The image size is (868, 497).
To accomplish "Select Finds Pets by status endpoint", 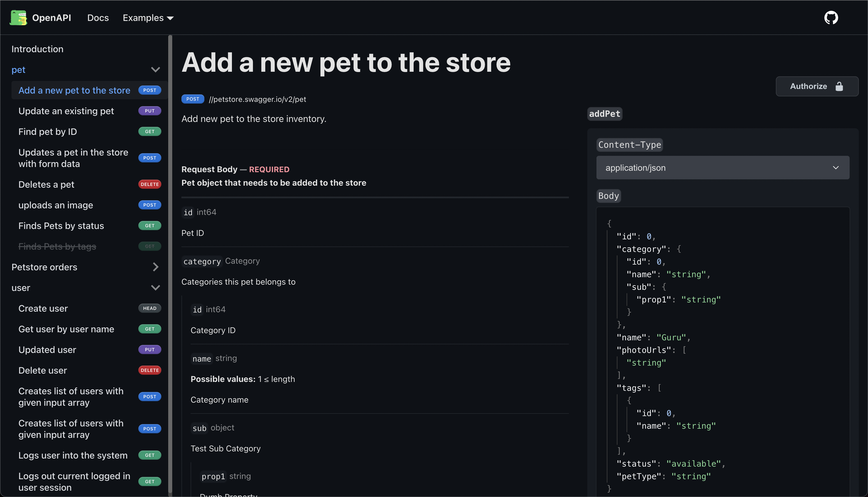I will click(x=61, y=226).
